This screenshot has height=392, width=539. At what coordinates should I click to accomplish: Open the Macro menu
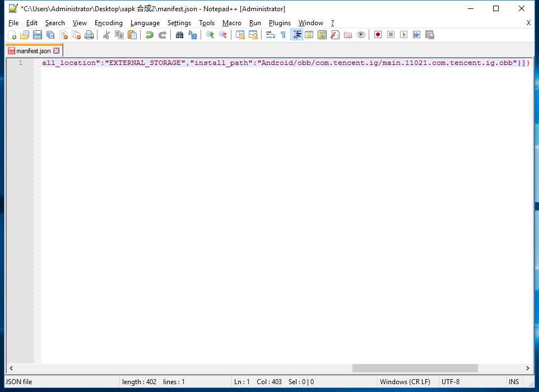pos(232,22)
